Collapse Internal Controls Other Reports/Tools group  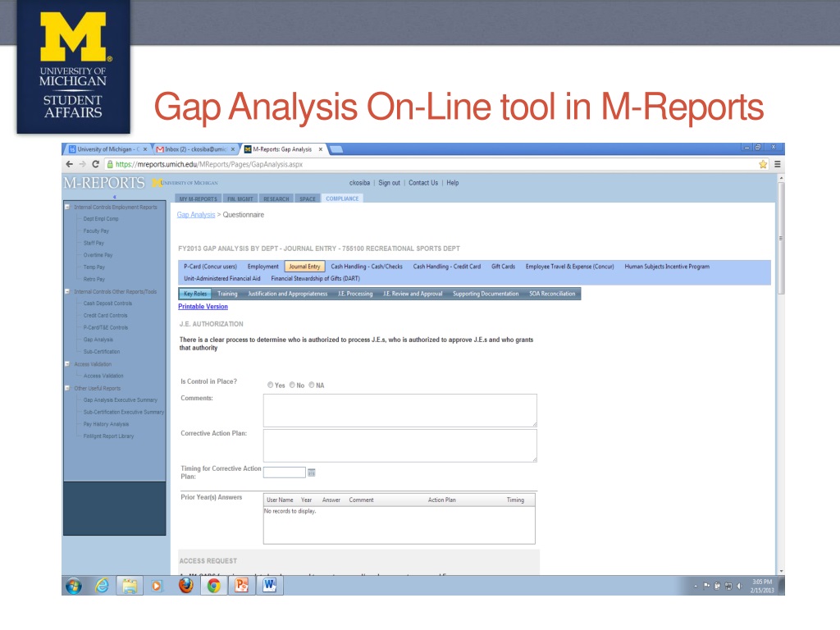(x=67, y=291)
